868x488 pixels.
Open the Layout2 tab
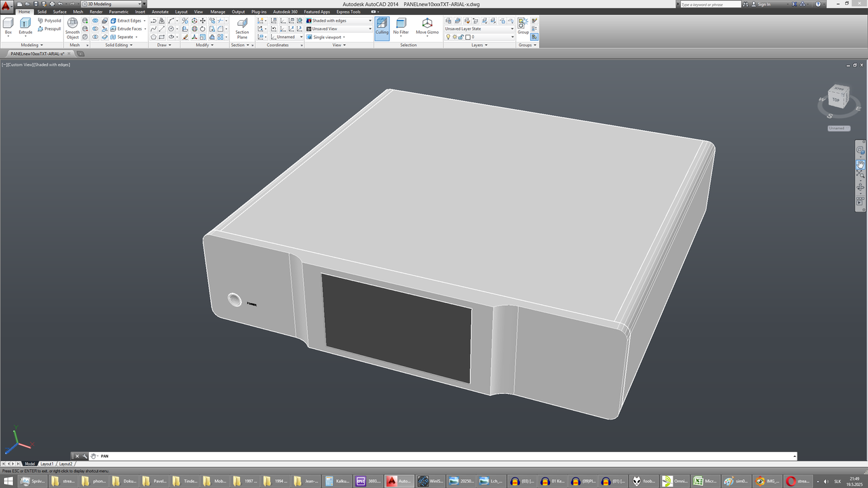point(65,464)
